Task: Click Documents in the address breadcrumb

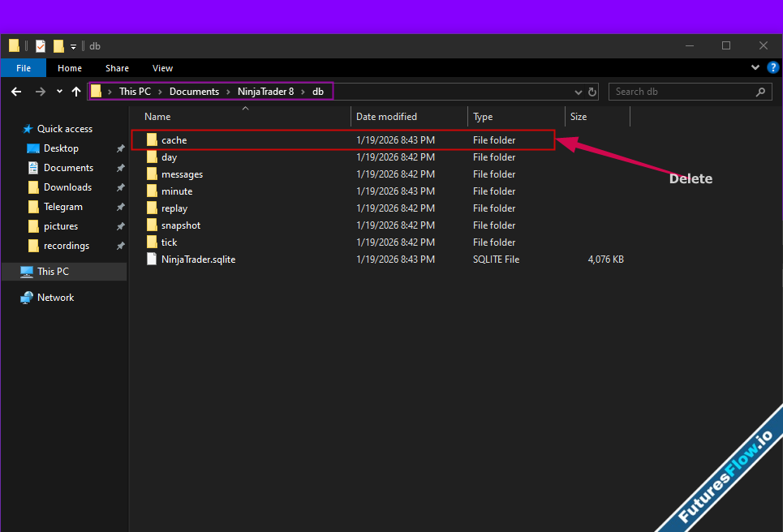Action: click(194, 92)
